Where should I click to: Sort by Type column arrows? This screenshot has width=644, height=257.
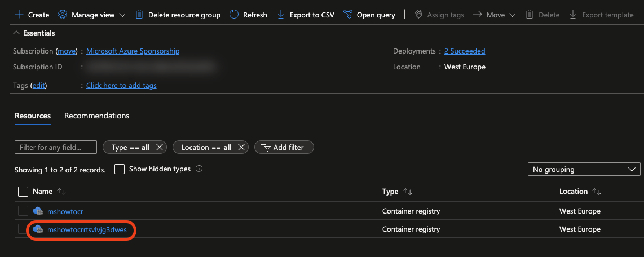[408, 192]
